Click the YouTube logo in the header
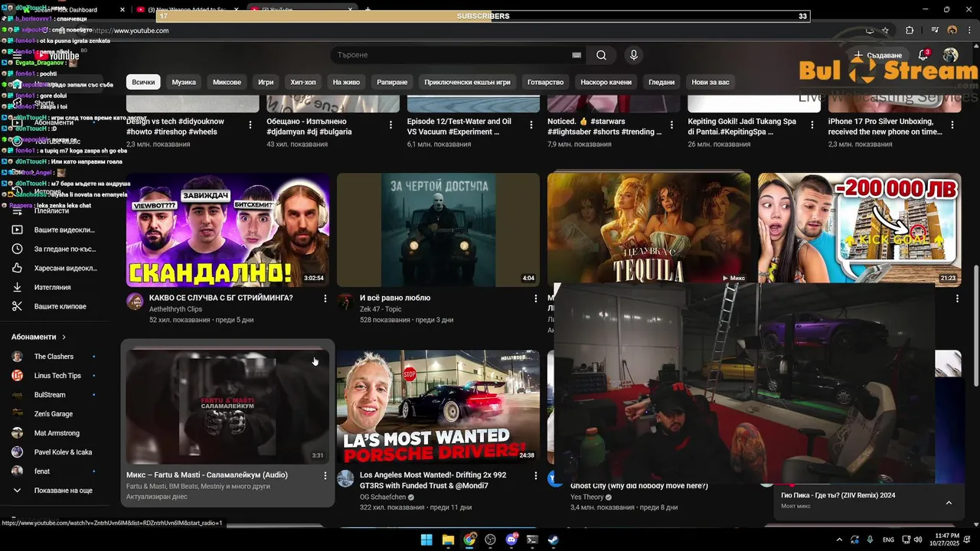This screenshot has width=980, height=551. pos(57,55)
